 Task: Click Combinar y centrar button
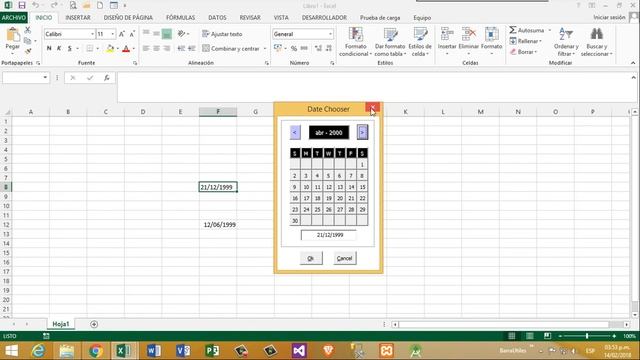click(231, 49)
